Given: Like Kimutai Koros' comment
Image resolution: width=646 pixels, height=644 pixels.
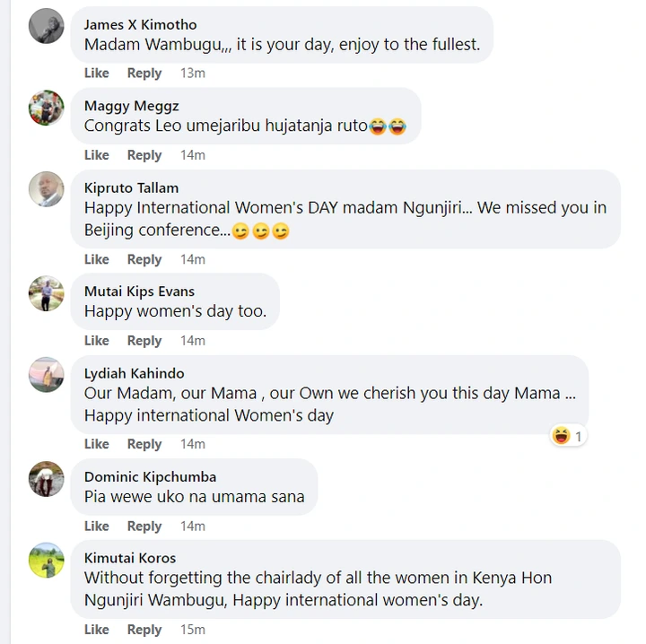Looking at the screenshot, I should (x=97, y=630).
